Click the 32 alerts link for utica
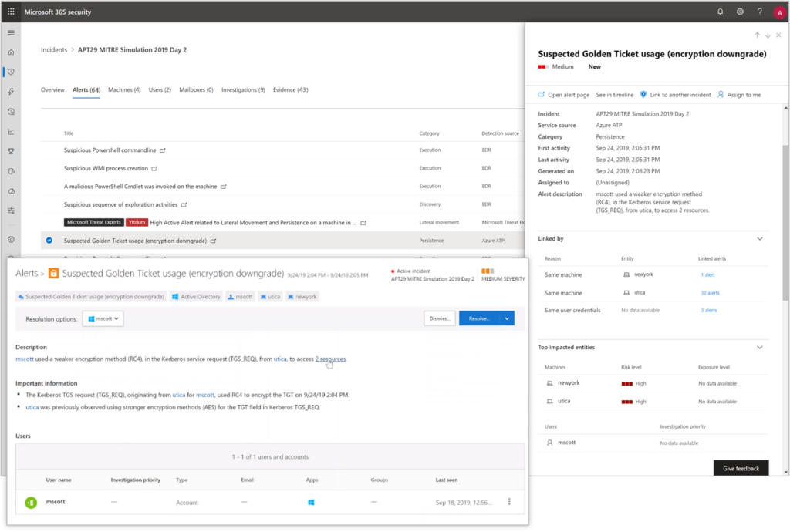Image resolution: width=790 pixels, height=532 pixels. (x=710, y=293)
